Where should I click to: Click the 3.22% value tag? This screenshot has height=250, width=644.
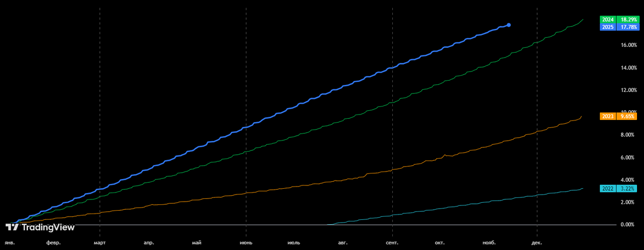point(626,188)
